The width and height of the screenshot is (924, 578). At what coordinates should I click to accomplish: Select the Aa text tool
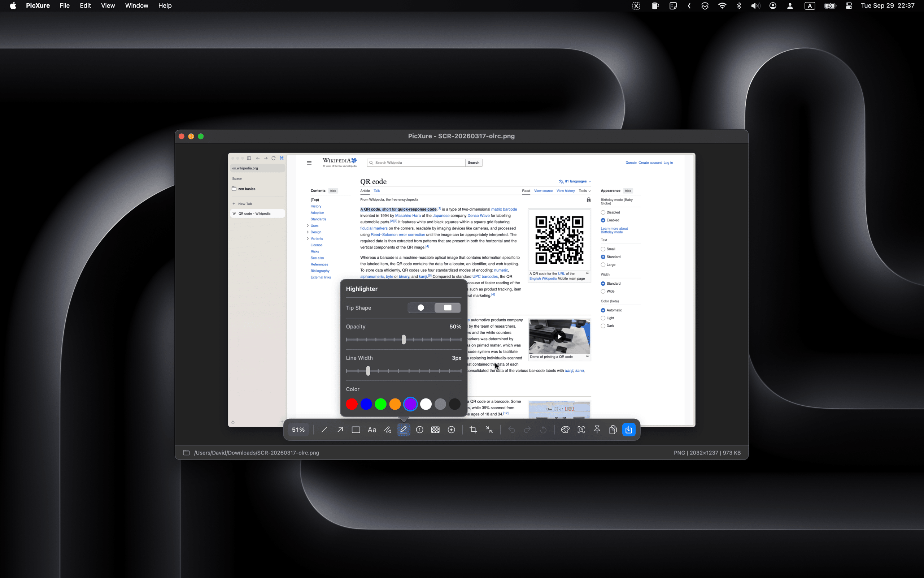(372, 430)
